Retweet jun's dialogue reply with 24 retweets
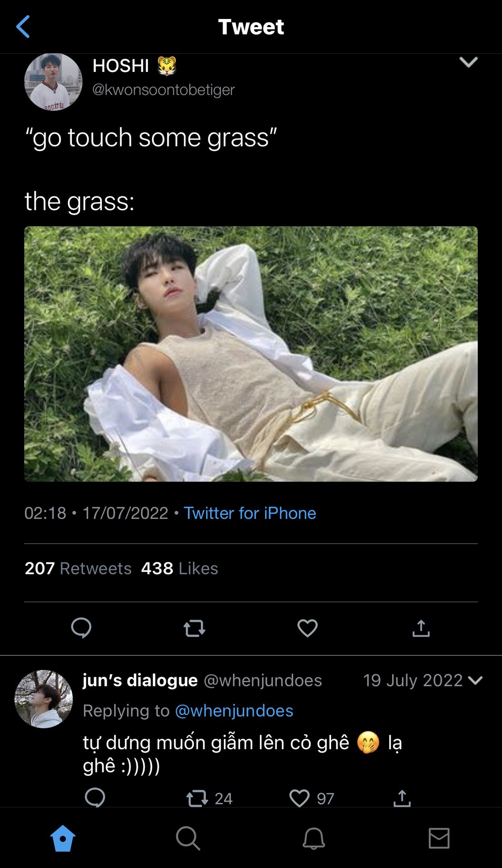Image resolution: width=502 pixels, height=868 pixels. 198,798
